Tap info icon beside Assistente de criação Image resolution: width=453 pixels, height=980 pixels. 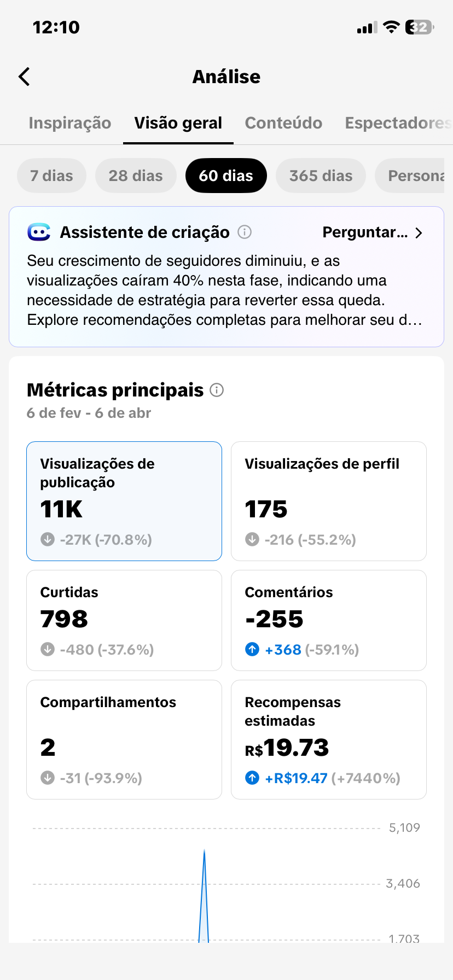245,232
